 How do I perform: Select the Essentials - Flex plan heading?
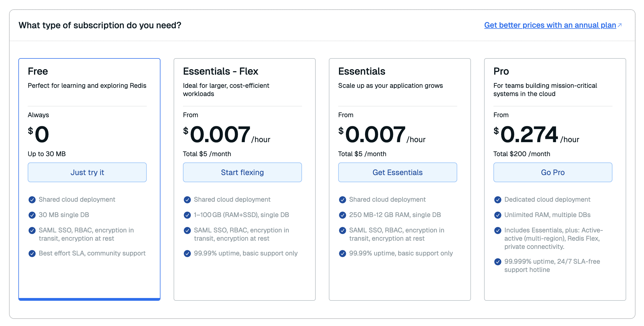pyautogui.click(x=221, y=71)
